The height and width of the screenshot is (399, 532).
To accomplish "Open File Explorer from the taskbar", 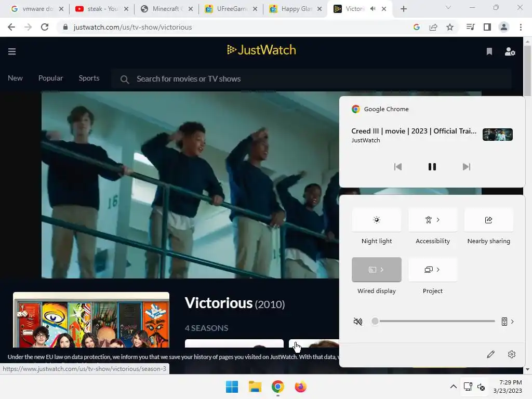I will click(255, 387).
